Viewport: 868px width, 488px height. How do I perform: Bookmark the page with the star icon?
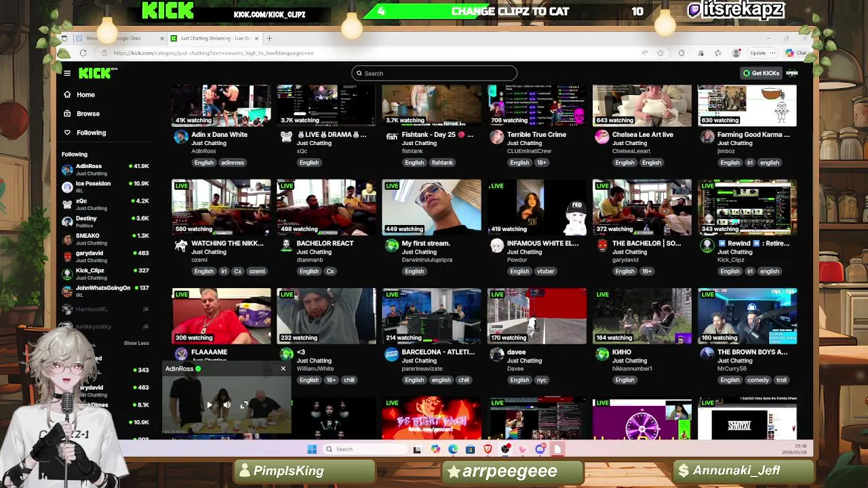pos(660,53)
